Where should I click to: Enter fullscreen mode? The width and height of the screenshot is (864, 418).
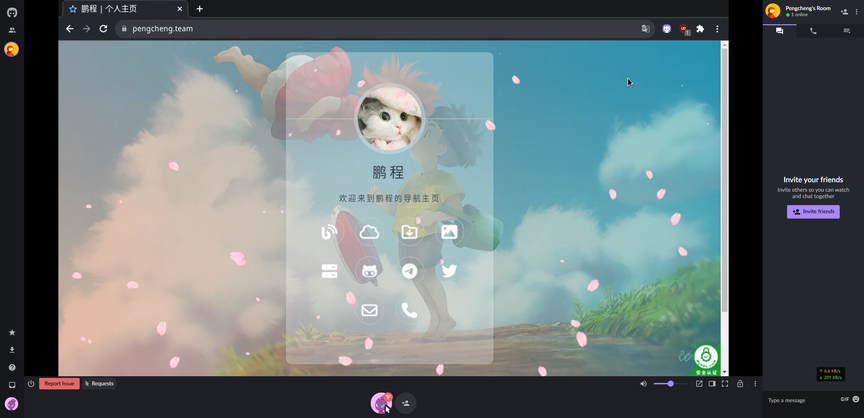(x=725, y=383)
